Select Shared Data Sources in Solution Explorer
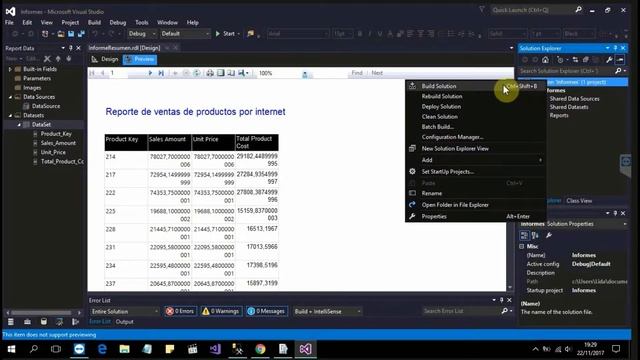 click(x=574, y=99)
